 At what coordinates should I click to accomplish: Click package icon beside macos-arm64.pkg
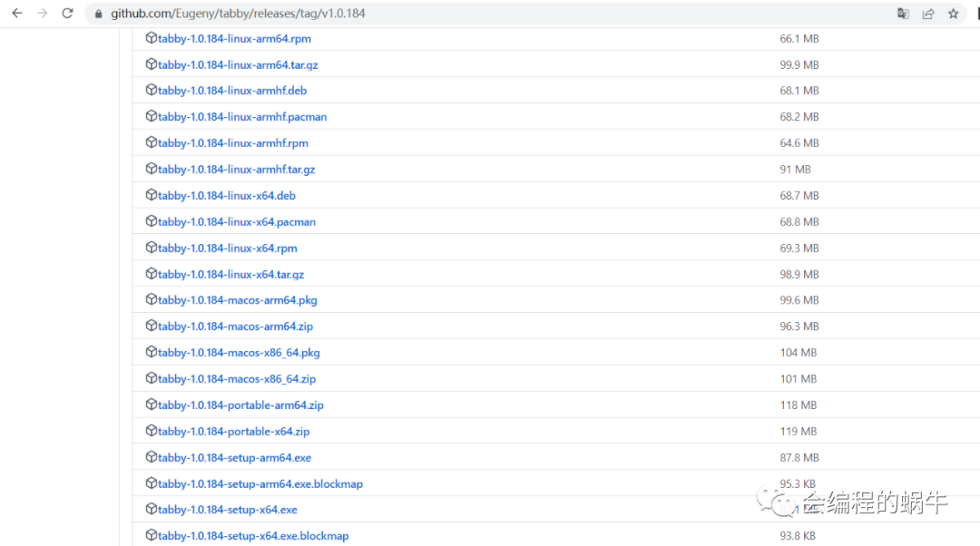point(151,300)
